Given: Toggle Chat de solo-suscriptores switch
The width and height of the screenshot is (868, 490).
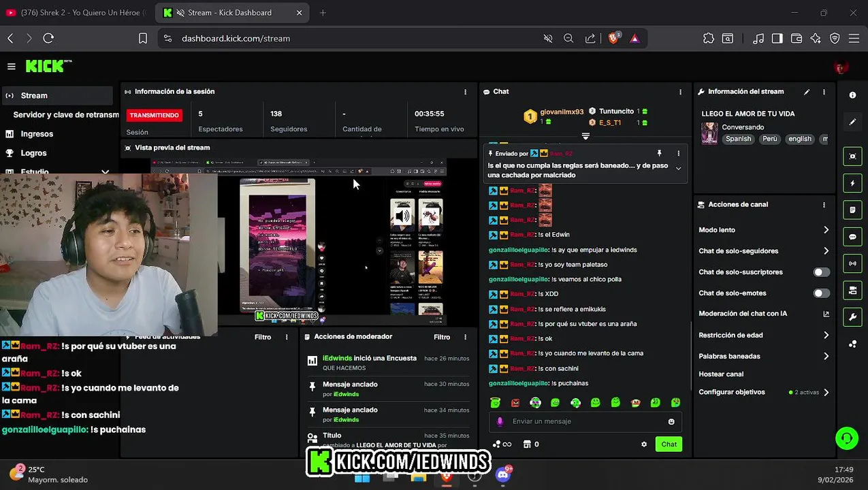Looking at the screenshot, I should tap(822, 272).
